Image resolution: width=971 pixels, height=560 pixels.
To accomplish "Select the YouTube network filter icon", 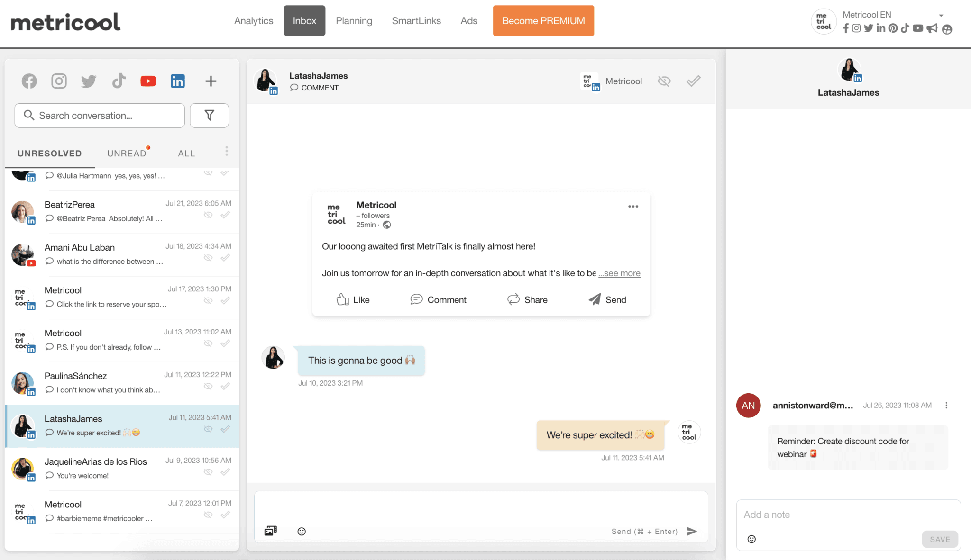I will [148, 81].
